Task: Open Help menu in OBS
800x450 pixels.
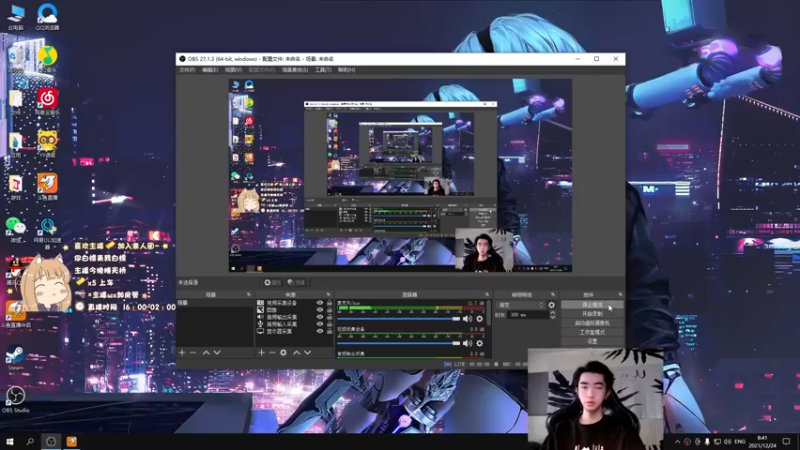Action: [346, 70]
